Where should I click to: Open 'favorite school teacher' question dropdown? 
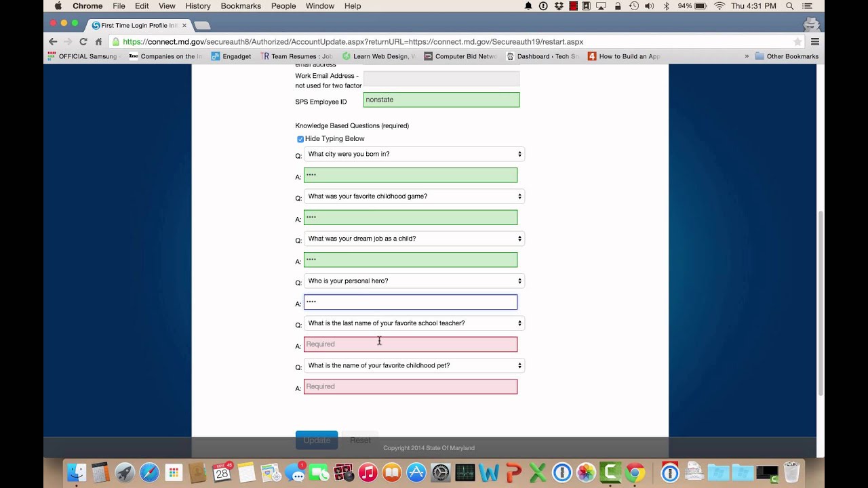pos(414,323)
